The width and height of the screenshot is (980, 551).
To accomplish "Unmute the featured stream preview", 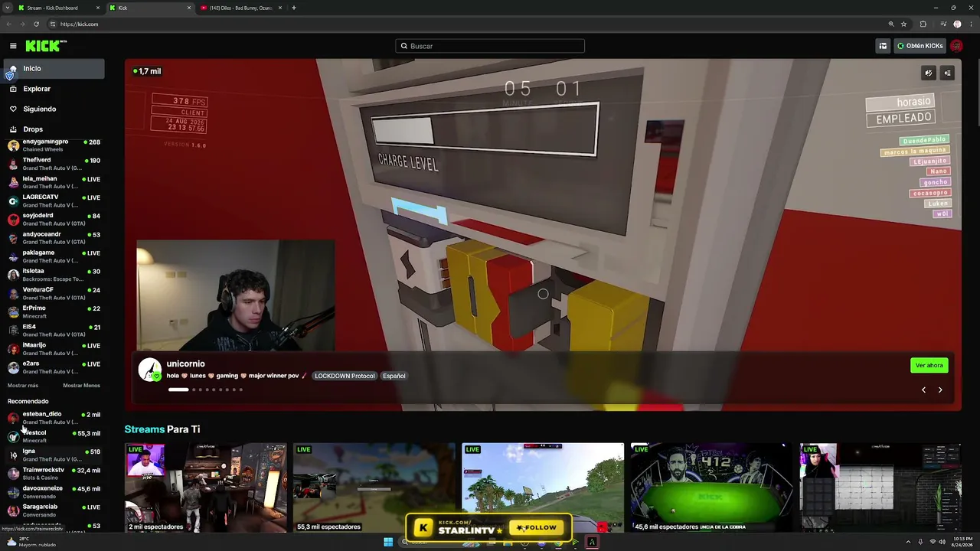I will [929, 73].
